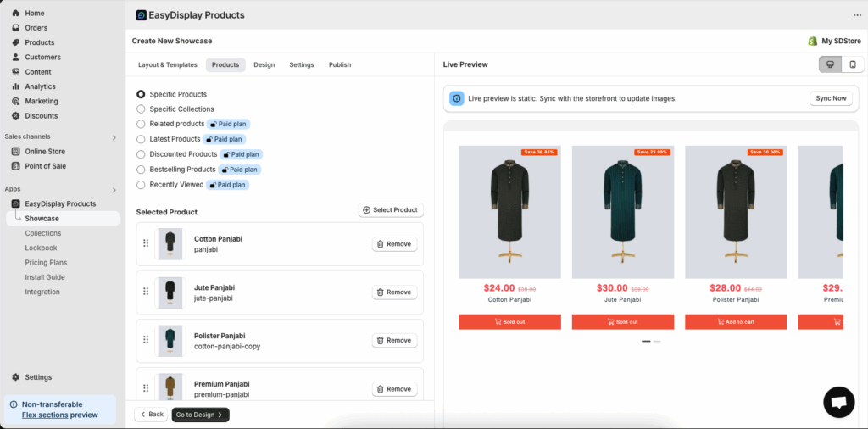Click drag handle for Cotton Panjabi row
Screen dimensions: 868x429
point(146,243)
